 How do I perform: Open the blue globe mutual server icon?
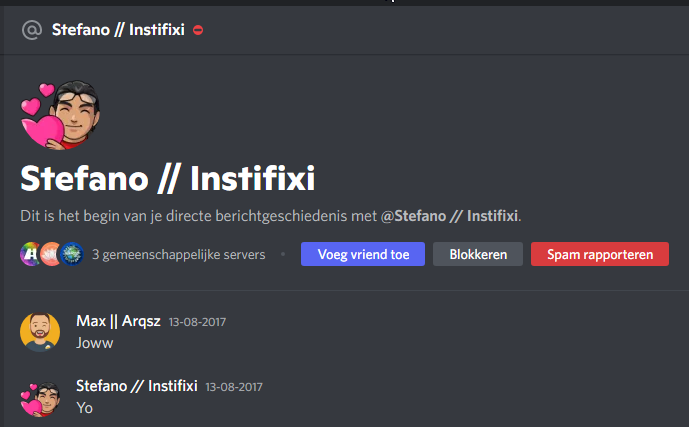70,254
